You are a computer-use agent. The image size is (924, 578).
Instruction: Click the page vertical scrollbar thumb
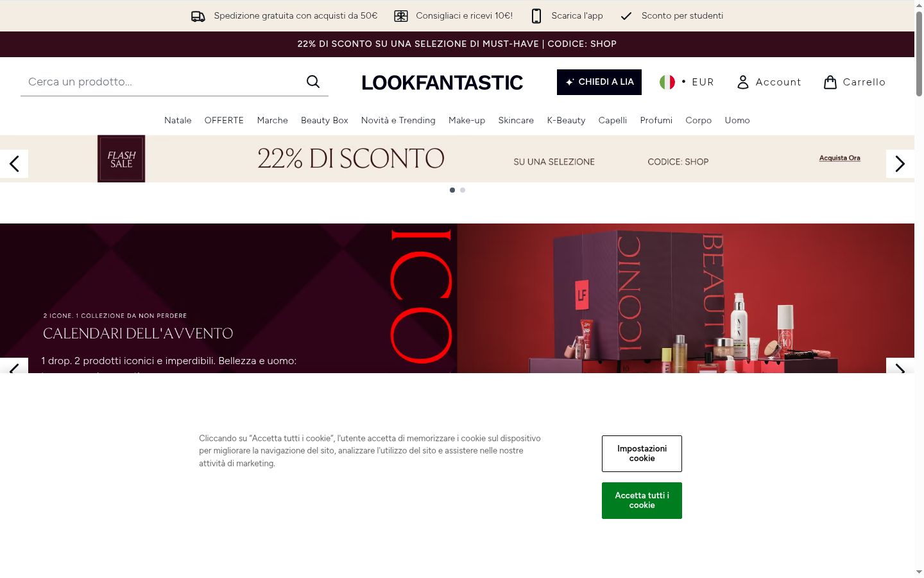click(x=919, y=53)
